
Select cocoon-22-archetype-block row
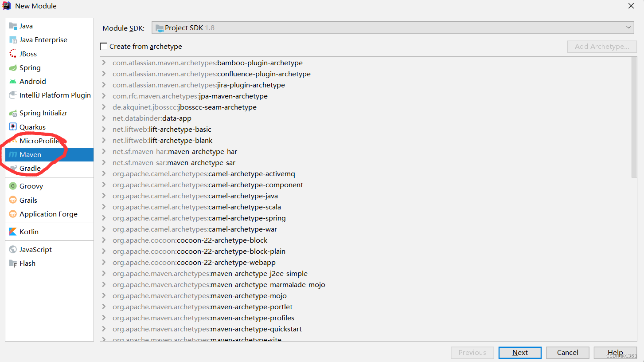[365, 240]
